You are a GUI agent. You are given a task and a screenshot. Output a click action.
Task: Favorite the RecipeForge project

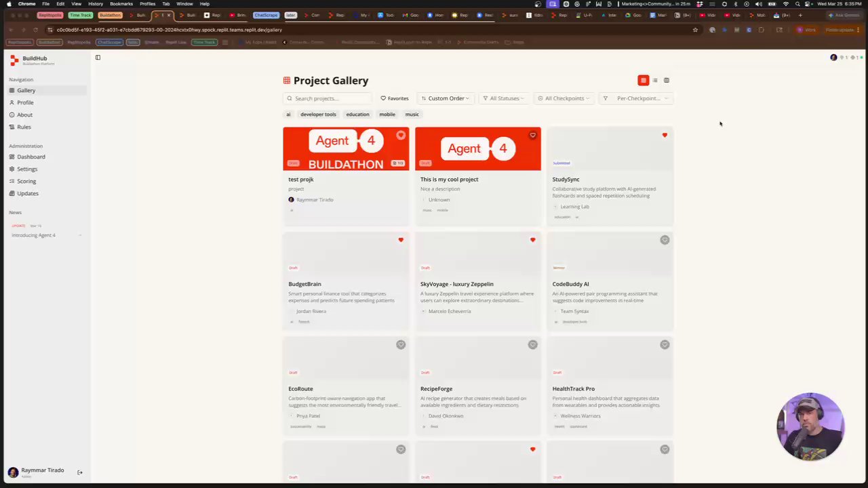(x=532, y=345)
